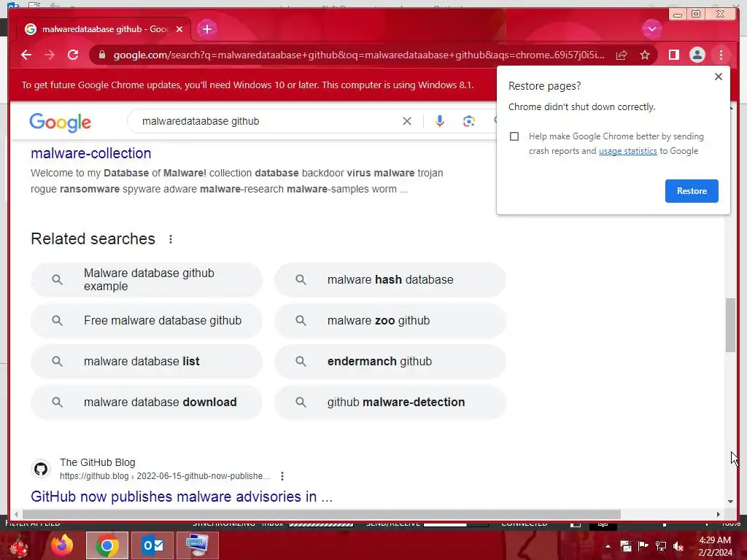Switch to Chrome taskbar icon
747x560 pixels.
107,545
